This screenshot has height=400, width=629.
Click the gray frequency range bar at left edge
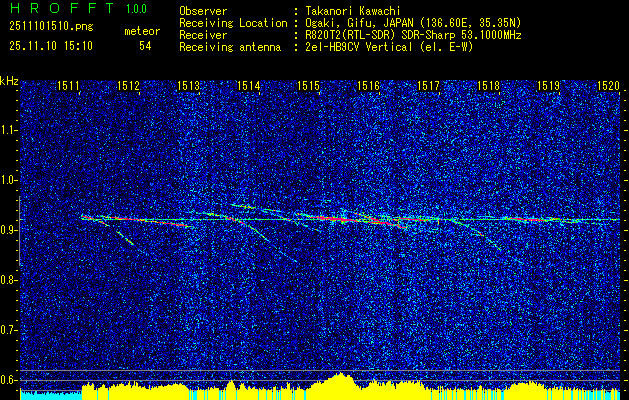coord(20,231)
